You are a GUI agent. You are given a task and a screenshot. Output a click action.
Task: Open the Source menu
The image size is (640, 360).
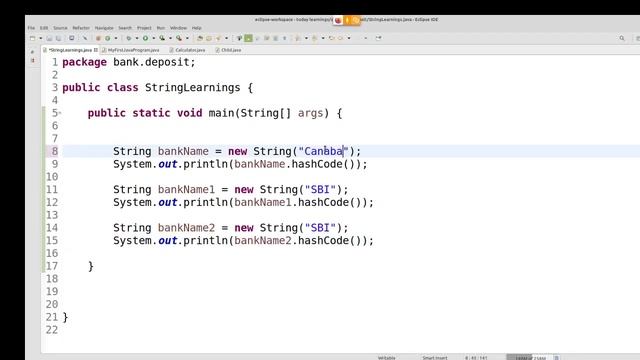[x=60, y=28]
